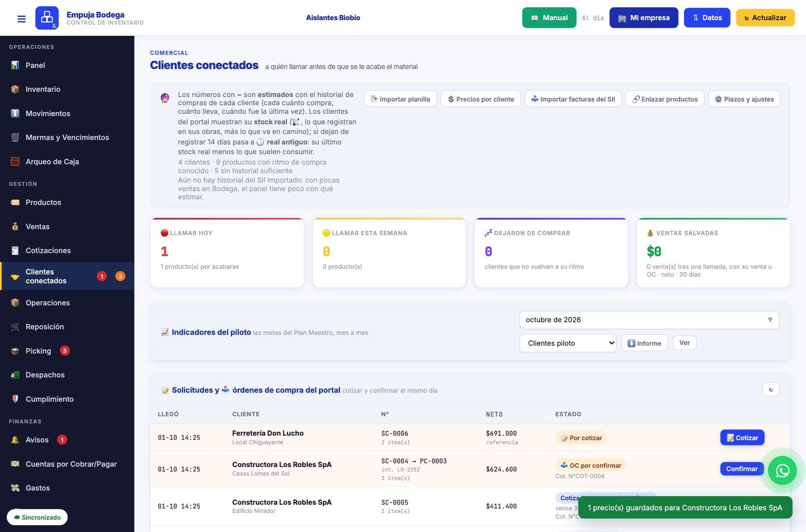The height and width of the screenshot is (532, 806).
Task: Click the Cotizar button for Ferretería Don Lucho
Action: (x=742, y=438)
